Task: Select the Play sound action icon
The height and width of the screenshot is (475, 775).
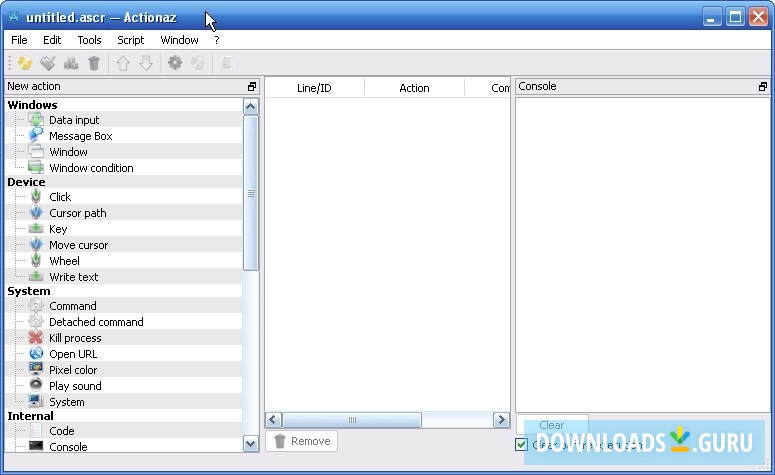Action: pos(36,385)
